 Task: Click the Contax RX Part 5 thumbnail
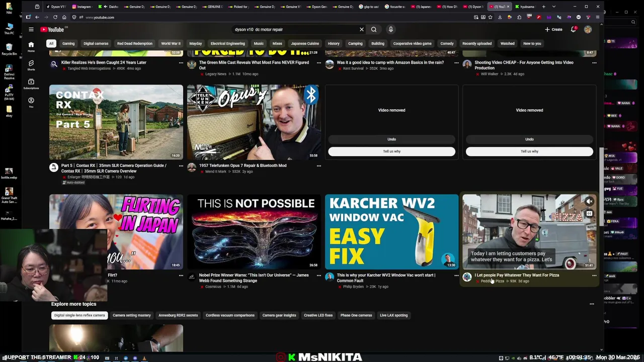click(x=116, y=122)
